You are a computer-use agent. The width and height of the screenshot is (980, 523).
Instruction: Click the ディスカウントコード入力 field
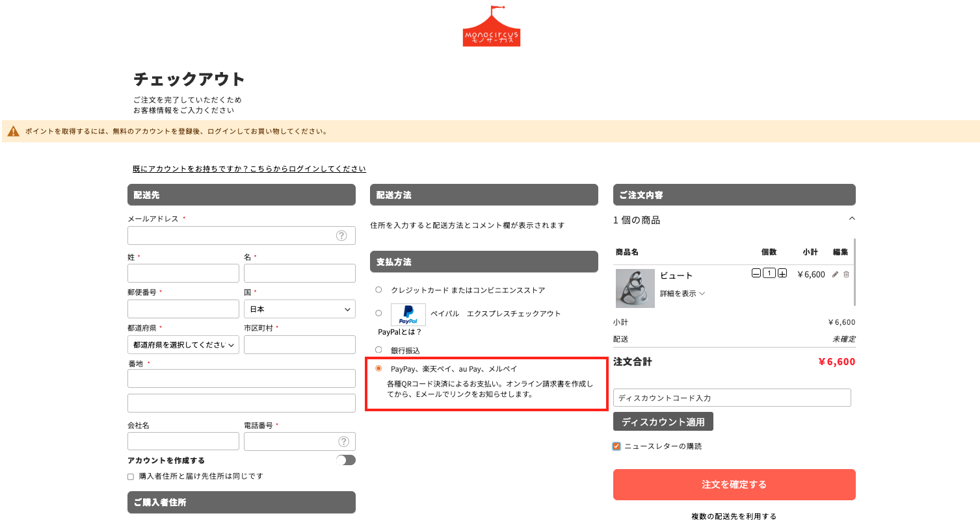[x=732, y=398]
